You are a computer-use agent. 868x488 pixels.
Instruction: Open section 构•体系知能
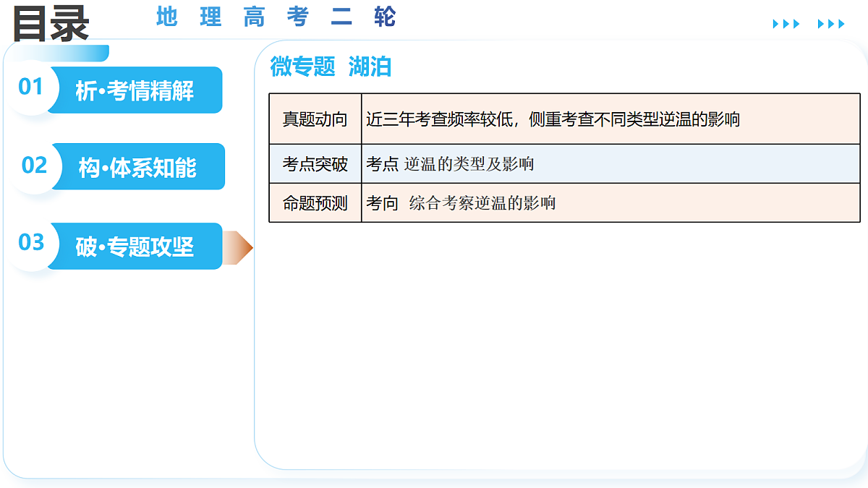137,167
